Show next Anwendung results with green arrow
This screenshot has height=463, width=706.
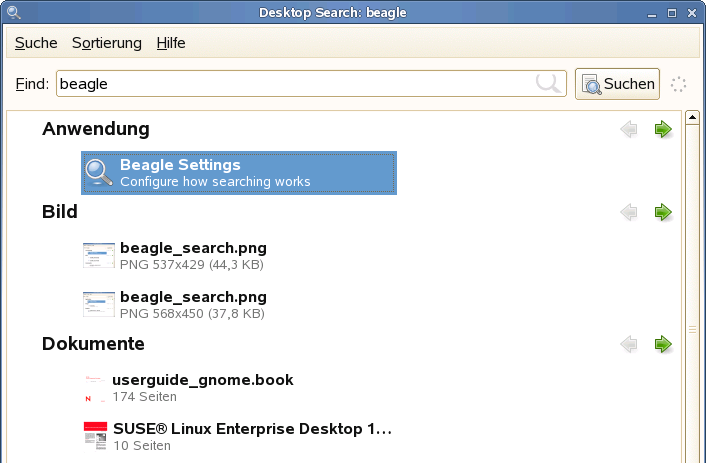tap(663, 129)
